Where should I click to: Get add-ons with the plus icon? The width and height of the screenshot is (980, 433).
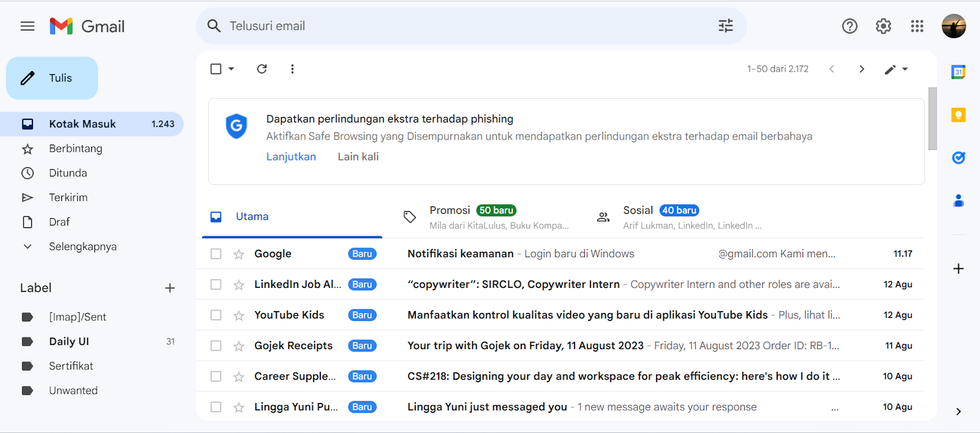959,268
